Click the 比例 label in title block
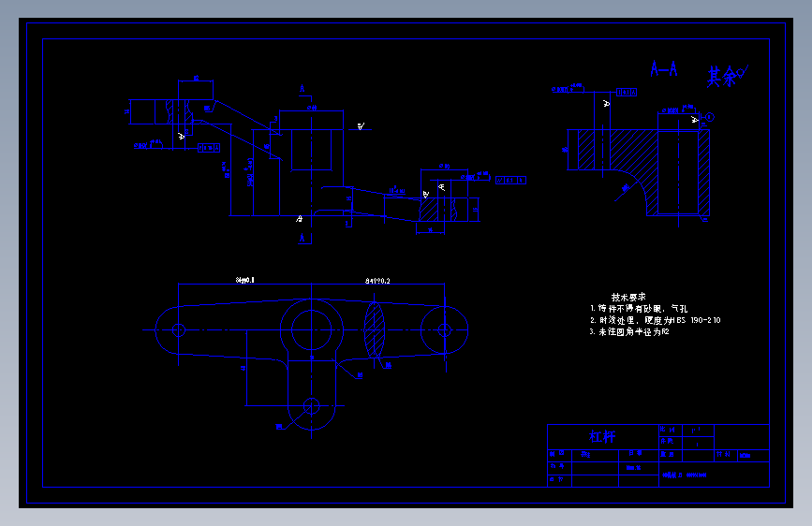The height and width of the screenshot is (526, 812). [668, 430]
